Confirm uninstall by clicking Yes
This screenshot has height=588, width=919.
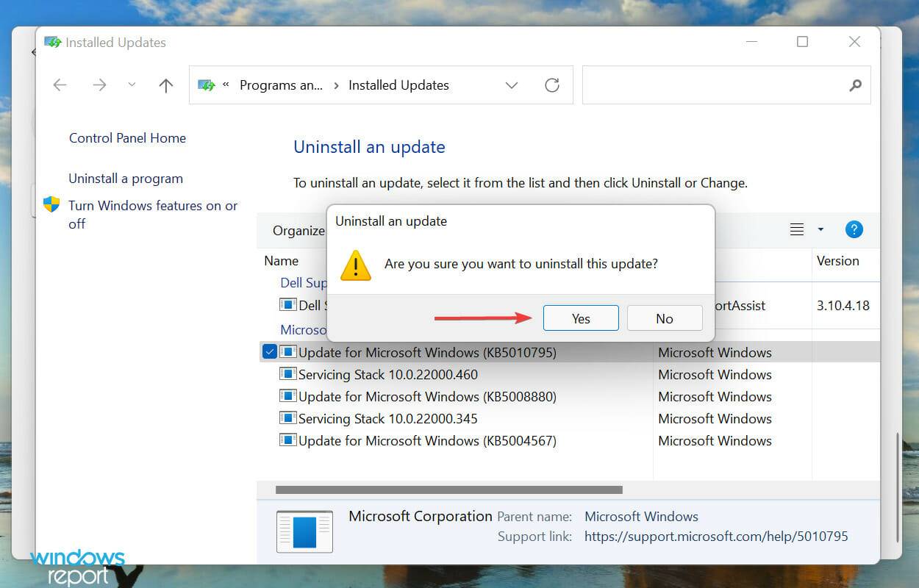point(580,318)
